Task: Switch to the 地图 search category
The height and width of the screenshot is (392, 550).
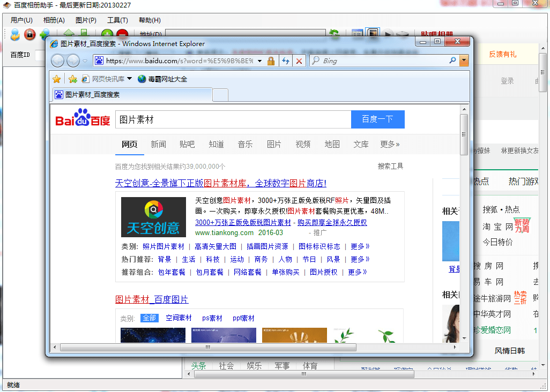Action: (332, 145)
